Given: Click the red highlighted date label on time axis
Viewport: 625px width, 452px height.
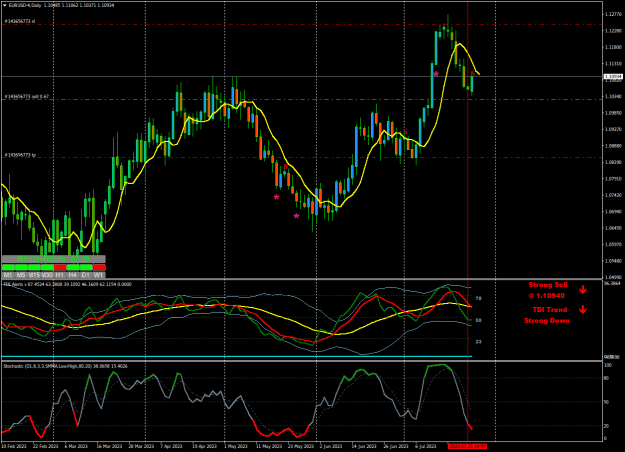Looking at the screenshot, I should click(467, 446).
